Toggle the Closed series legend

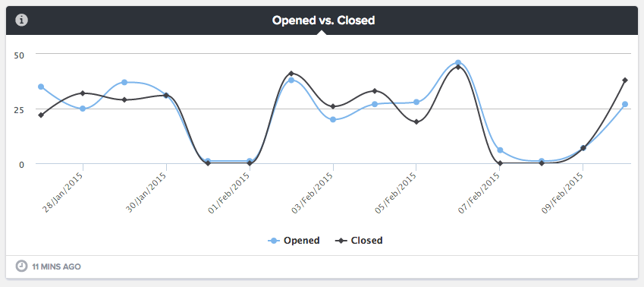pos(359,241)
